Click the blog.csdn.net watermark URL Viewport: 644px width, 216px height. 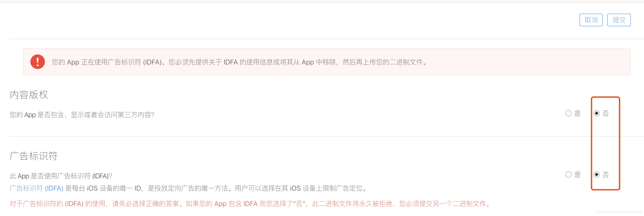(x=619, y=212)
